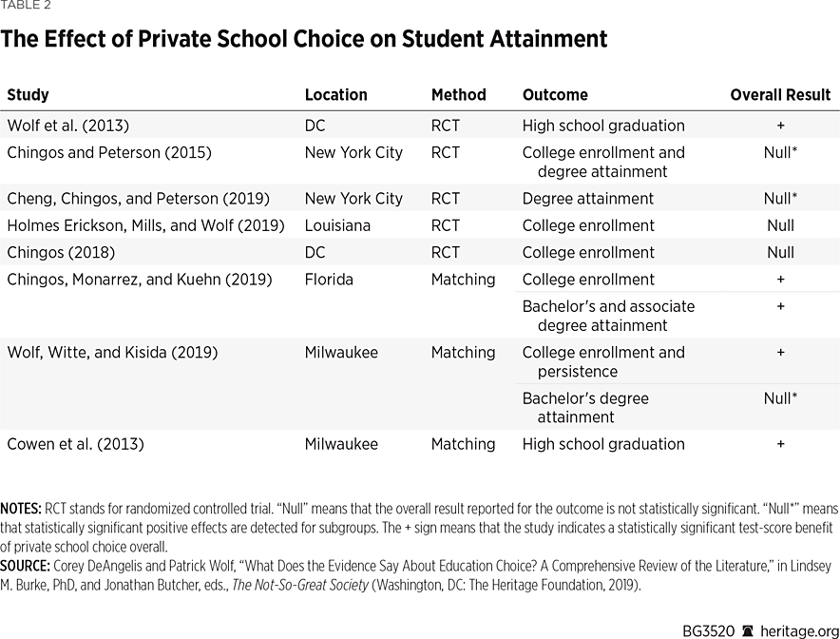Click the Study column header
This screenshot has width=840, height=639.
(28, 95)
